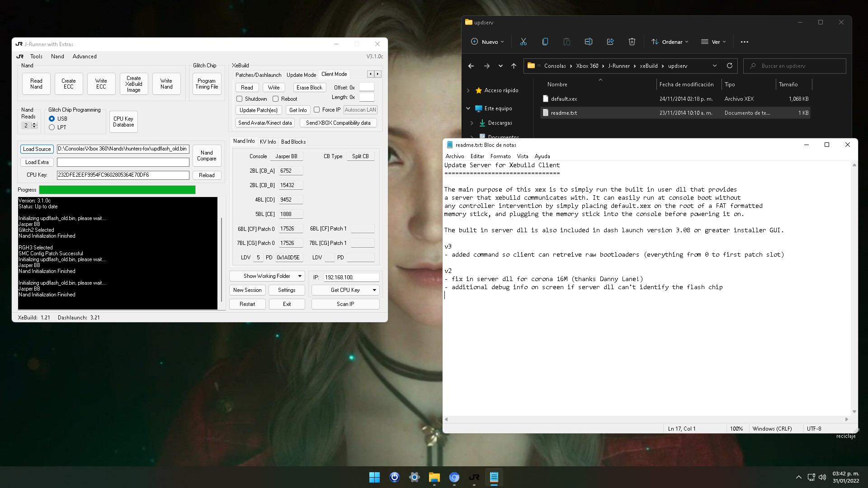Open the Get CPU Key dropdown arrow

374,290
